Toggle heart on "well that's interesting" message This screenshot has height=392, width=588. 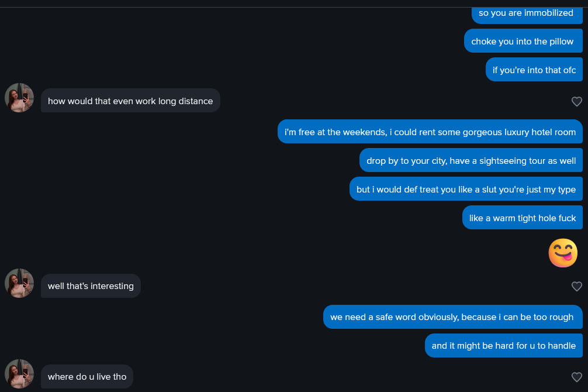(x=576, y=286)
